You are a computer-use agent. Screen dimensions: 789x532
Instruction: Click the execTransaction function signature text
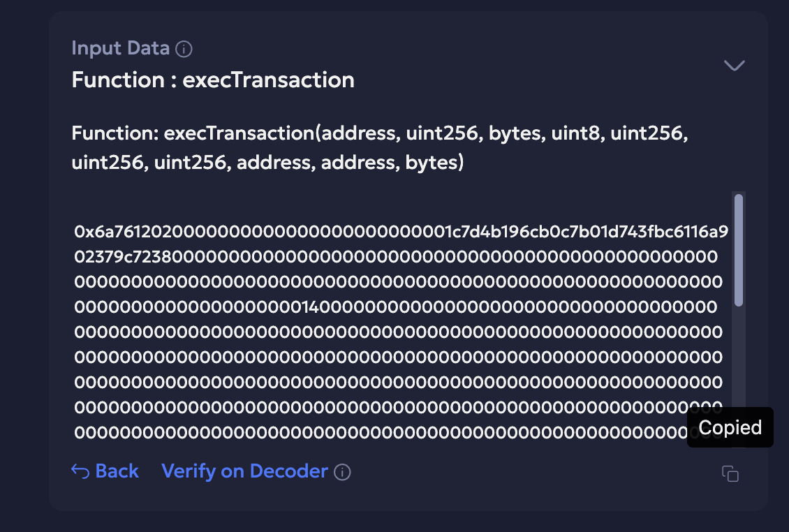[380, 133]
